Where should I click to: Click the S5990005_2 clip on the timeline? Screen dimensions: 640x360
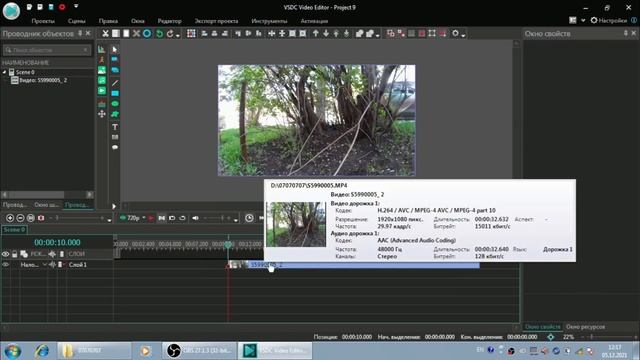coord(354,265)
